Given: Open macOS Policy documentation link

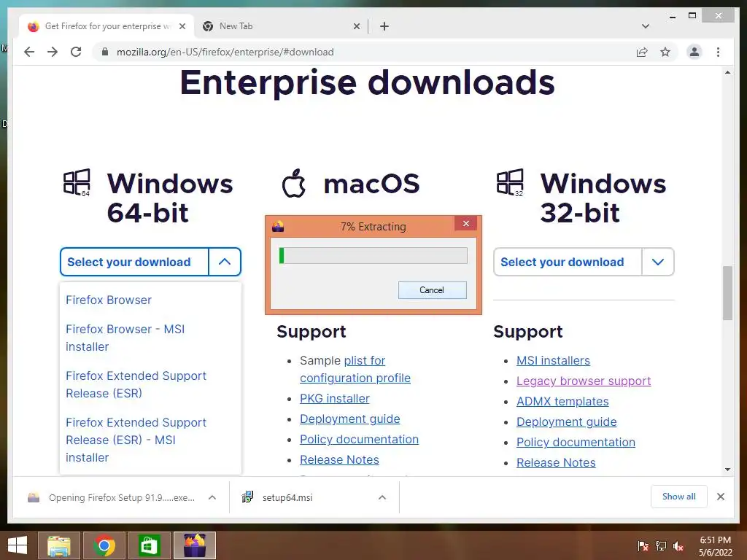Looking at the screenshot, I should [x=359, y=439].
